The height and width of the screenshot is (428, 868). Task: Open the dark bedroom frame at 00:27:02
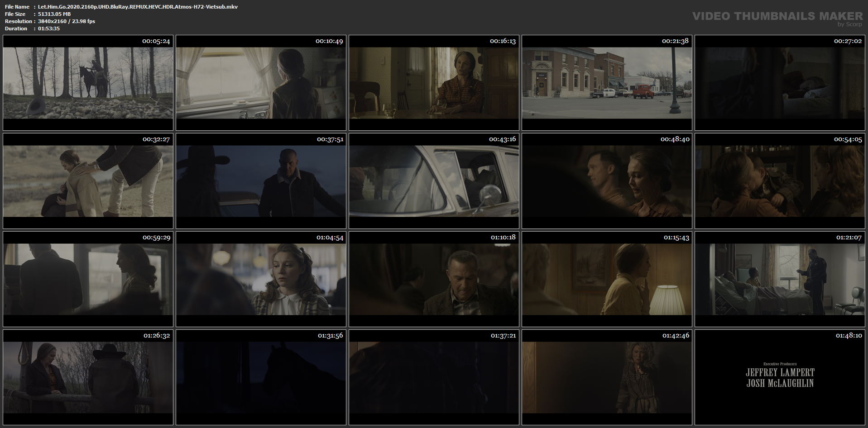coord(780,83)
